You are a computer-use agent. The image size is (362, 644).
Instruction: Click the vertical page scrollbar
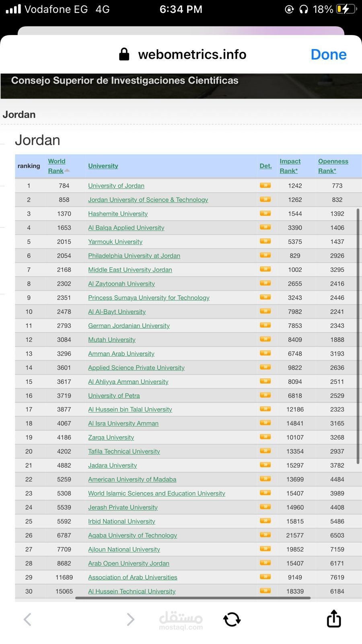(x=358, y=336)
